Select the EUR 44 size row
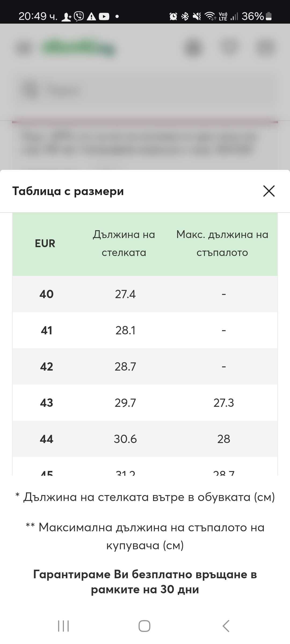 (145, 439)
